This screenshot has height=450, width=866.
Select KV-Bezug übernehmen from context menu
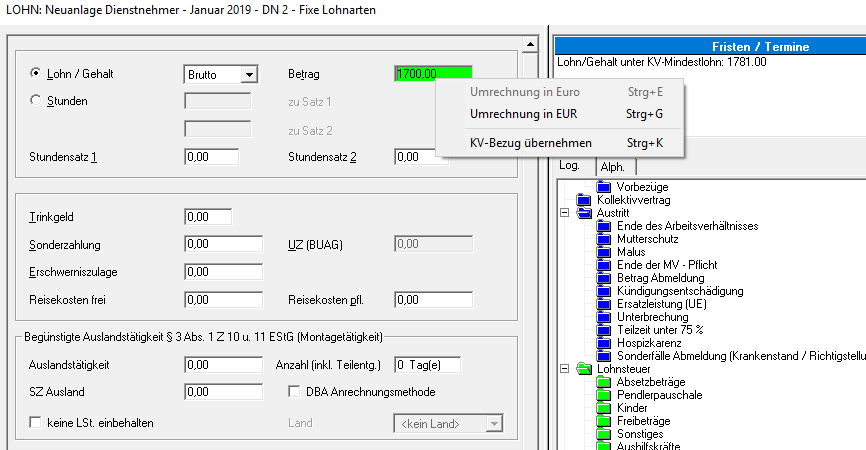tap(530, 143)
